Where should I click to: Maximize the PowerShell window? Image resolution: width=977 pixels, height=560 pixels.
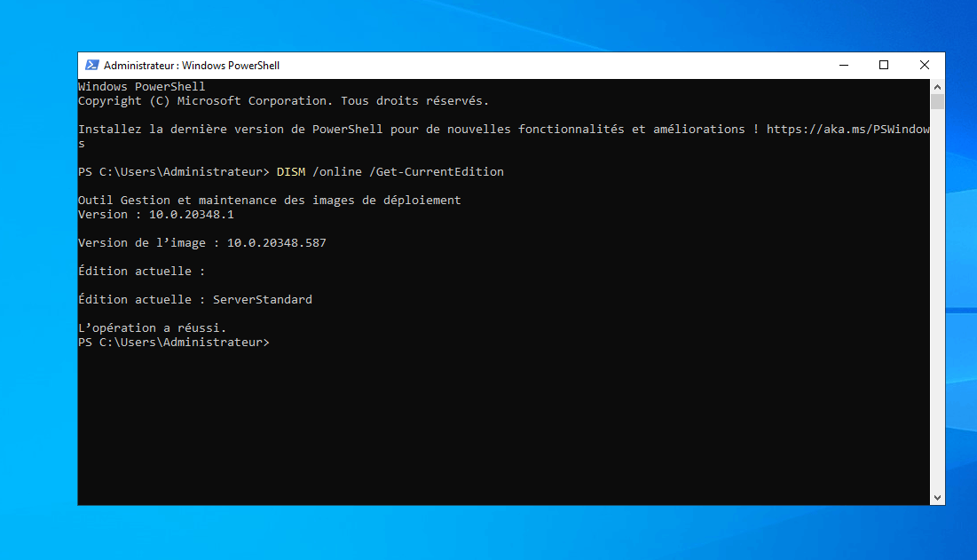884,66
